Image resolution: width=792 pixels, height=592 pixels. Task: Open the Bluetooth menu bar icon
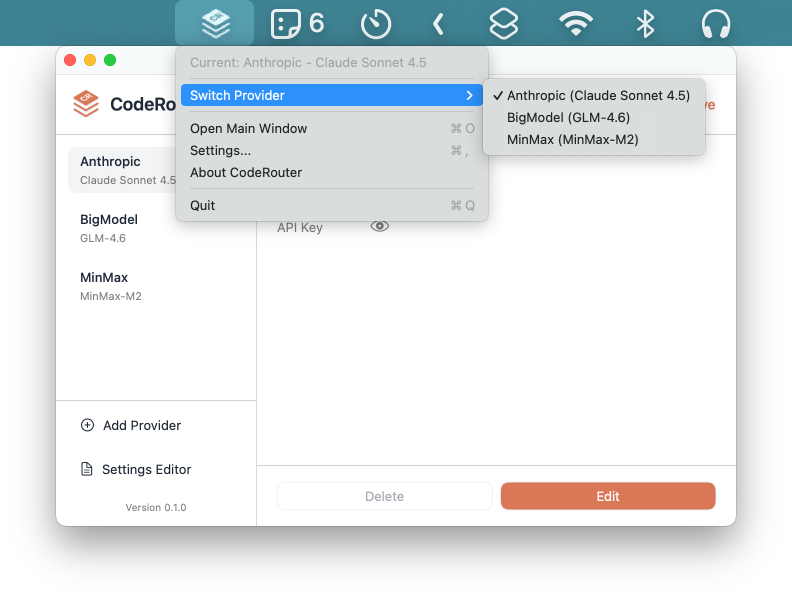(x=646, y=23)
